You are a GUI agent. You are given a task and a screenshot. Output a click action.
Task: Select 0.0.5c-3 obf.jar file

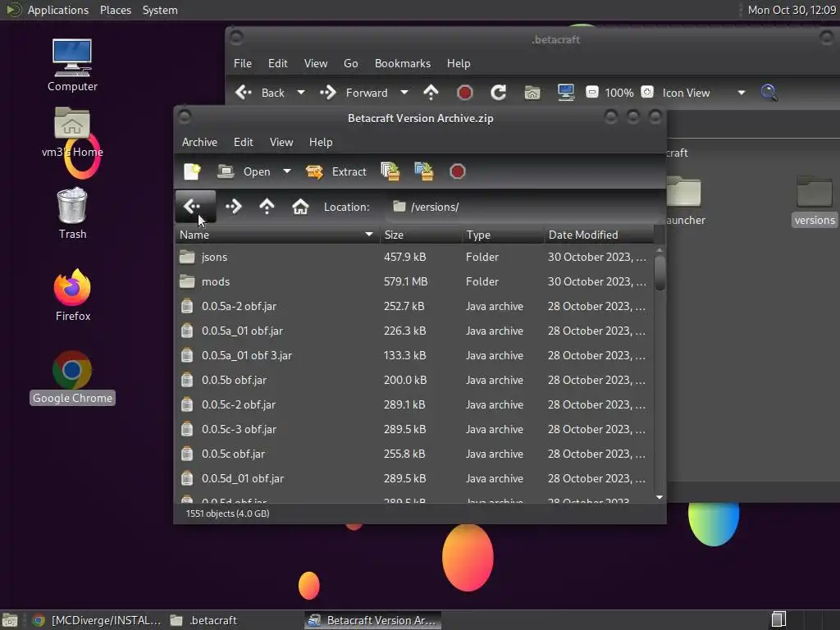coord(414,430)
